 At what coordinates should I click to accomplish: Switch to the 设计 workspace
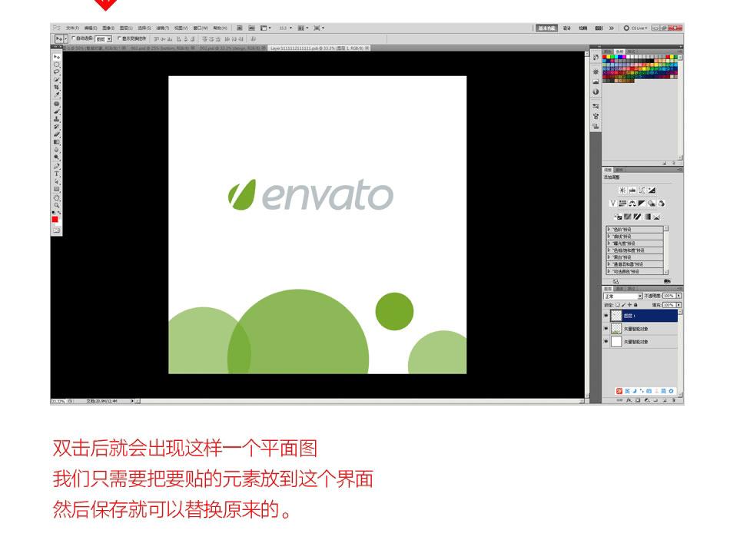tap(567, 28)
